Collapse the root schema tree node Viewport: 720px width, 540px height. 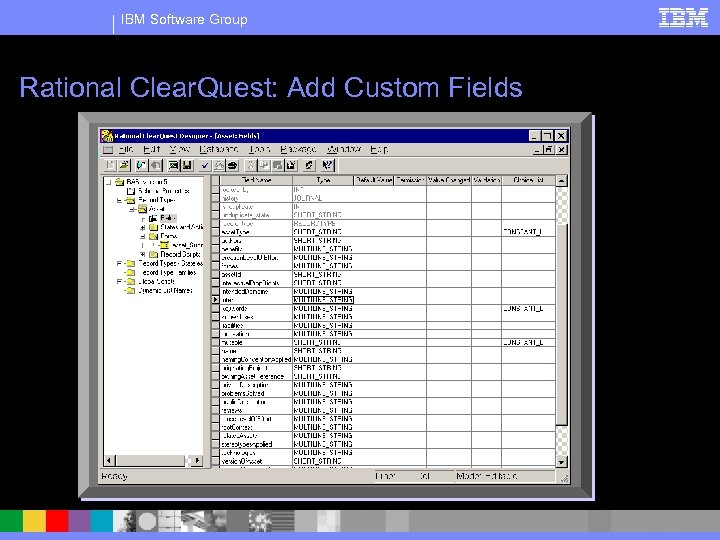click(x=109, y=182)
